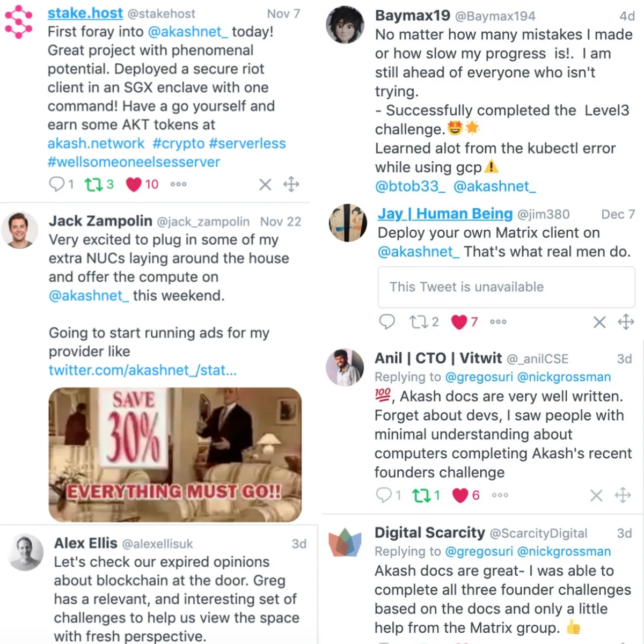This screenshot has height=644, width=644.
Task: Retweet the stake.host tweet
Action: coord(93,185)
